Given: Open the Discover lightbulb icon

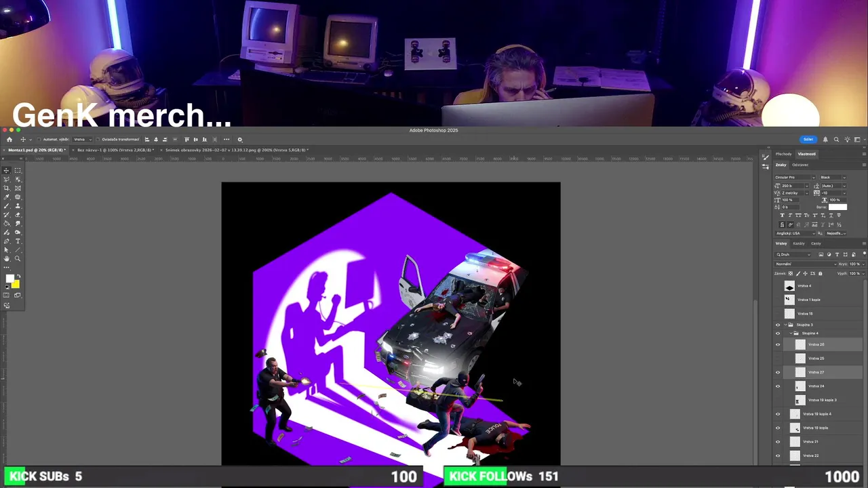Looking at the screenshot, I should [847, 140].
